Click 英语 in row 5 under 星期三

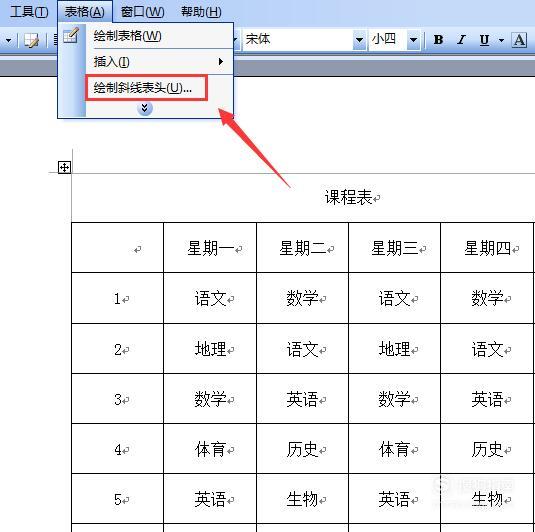click(x=394, y=499)
